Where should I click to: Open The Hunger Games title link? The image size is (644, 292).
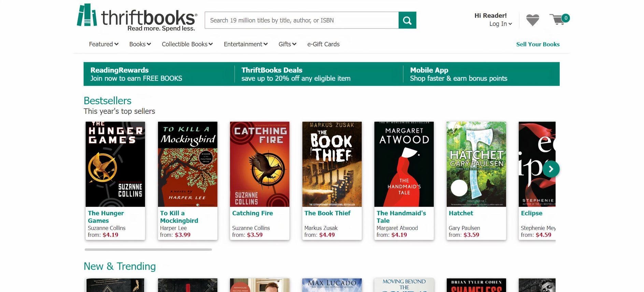(106, 217)
